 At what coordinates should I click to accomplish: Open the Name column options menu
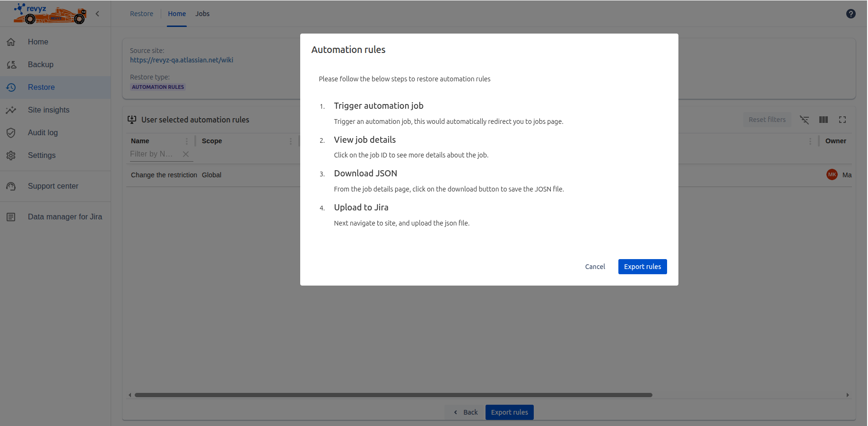(187, 141)
